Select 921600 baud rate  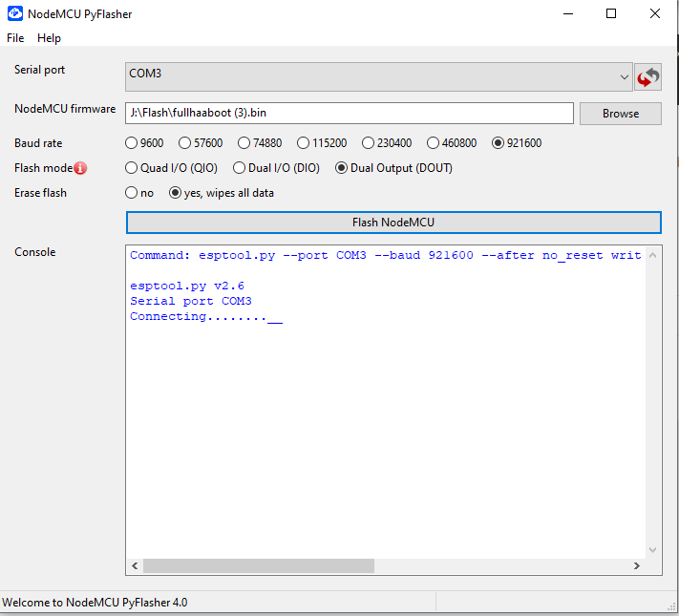point(517,143)
